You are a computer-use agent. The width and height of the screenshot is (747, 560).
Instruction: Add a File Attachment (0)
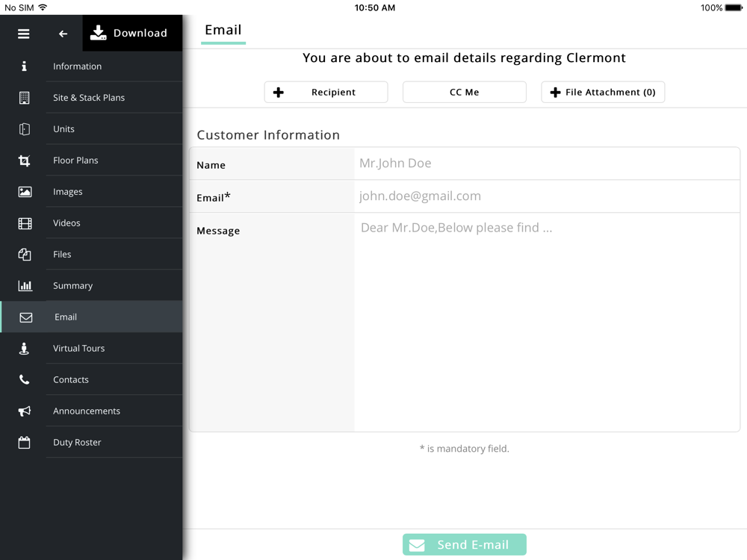pos(603,93)
